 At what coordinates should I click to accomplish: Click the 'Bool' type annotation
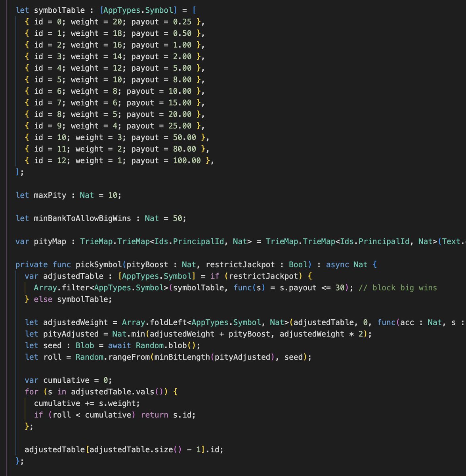tap(298, 265)
